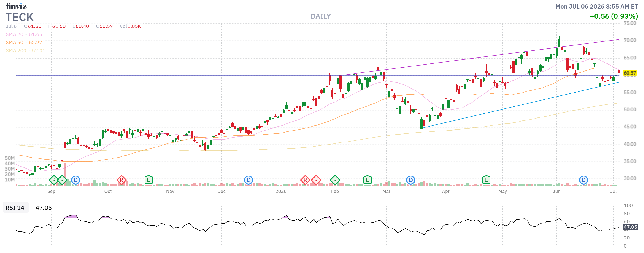The image size is (644, 253).
Task: Open the green E earnings marker in February
Action: pyautogui.click(x=367, y=180)
